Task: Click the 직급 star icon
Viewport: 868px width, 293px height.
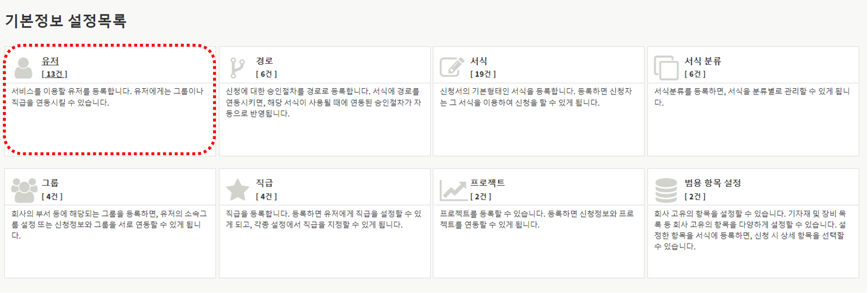Action: (238, 189)
